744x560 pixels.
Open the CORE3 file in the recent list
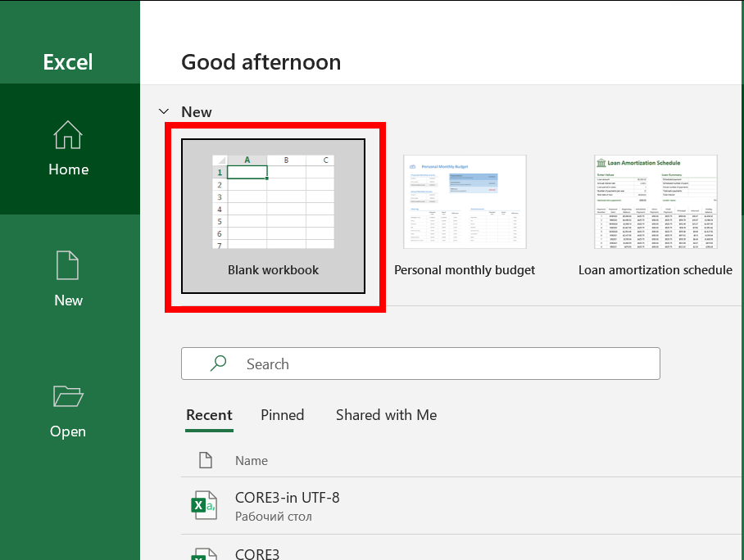[x=257, y=553]
